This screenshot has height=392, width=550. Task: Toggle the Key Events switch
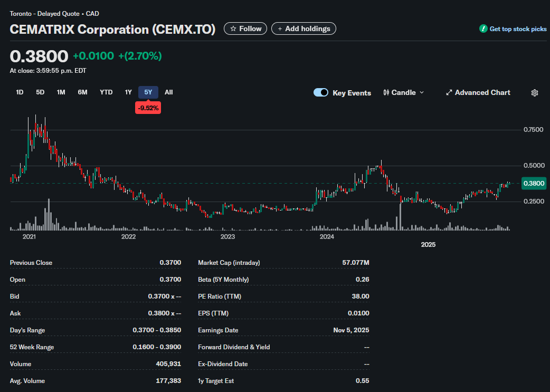(320, 92)
